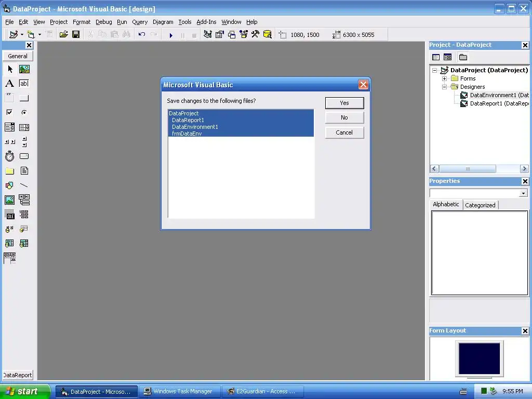532x399 pixels.
Task: Select the ComboBox tool in toolbox
Action: click(10, 127)
